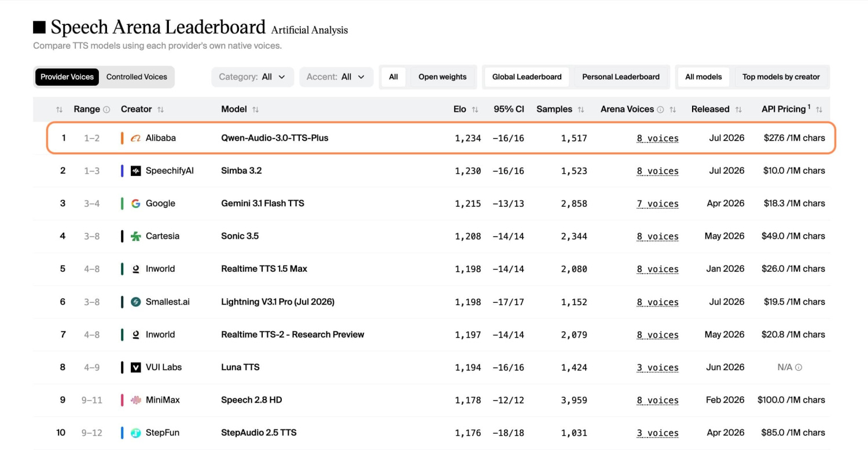Image resolution: width=868 pixels, height=450 pixels.
Task: Open the 8 voices link for Realtime TTS-2 Research Preview
Action: coord(657,335)
